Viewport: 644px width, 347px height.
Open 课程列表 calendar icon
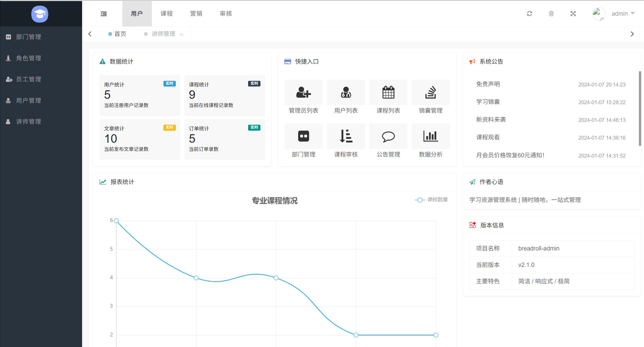click(388, 92)
